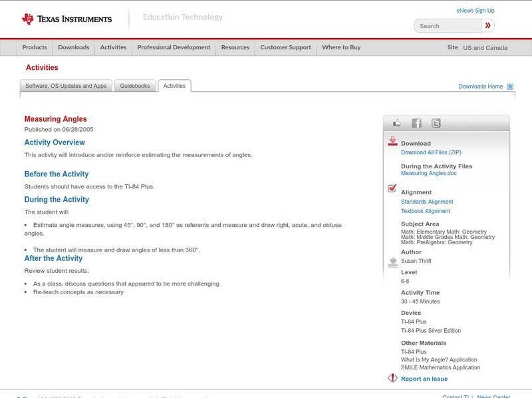
Task: Expand the Resources navigation menu
Action: [235, 48]
